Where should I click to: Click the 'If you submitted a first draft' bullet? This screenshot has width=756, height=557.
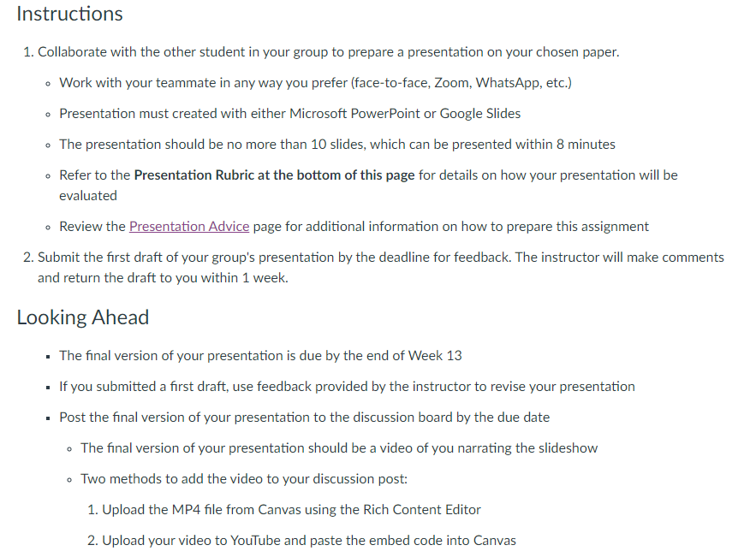tap(347, 387)
